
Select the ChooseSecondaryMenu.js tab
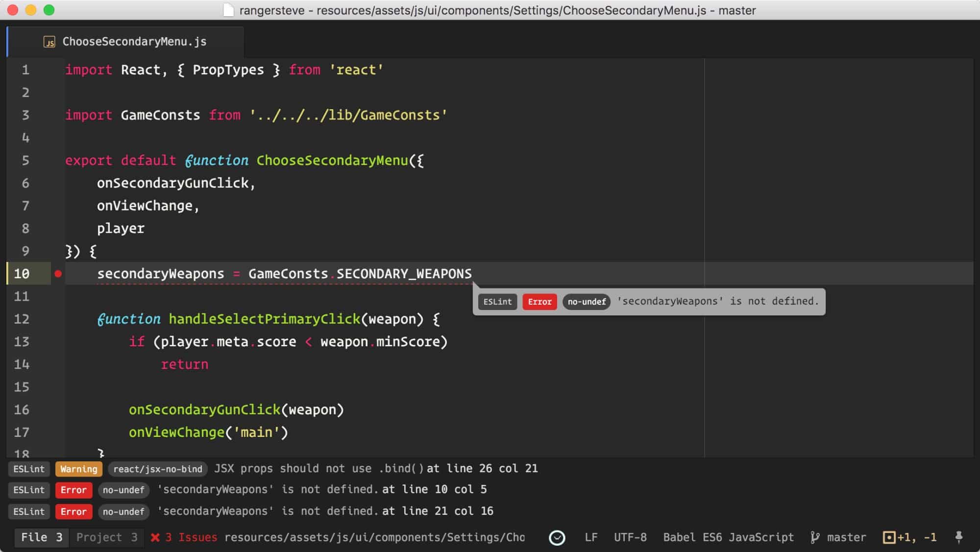[134, 42]
